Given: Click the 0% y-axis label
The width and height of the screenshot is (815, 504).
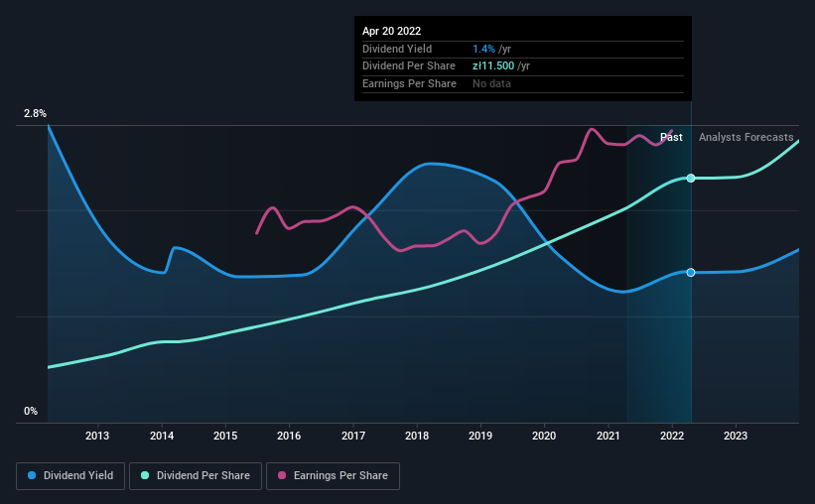Looking at the screenshot, I should (31, 411).
